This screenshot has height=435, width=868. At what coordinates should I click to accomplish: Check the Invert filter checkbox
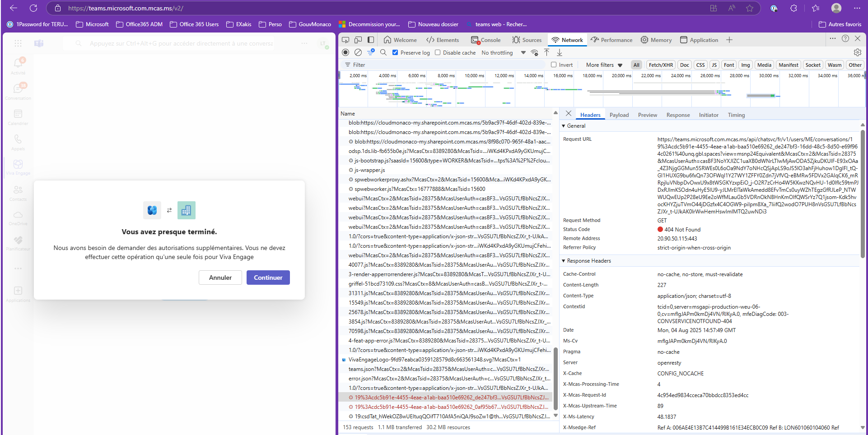click(x=554, y=65)
